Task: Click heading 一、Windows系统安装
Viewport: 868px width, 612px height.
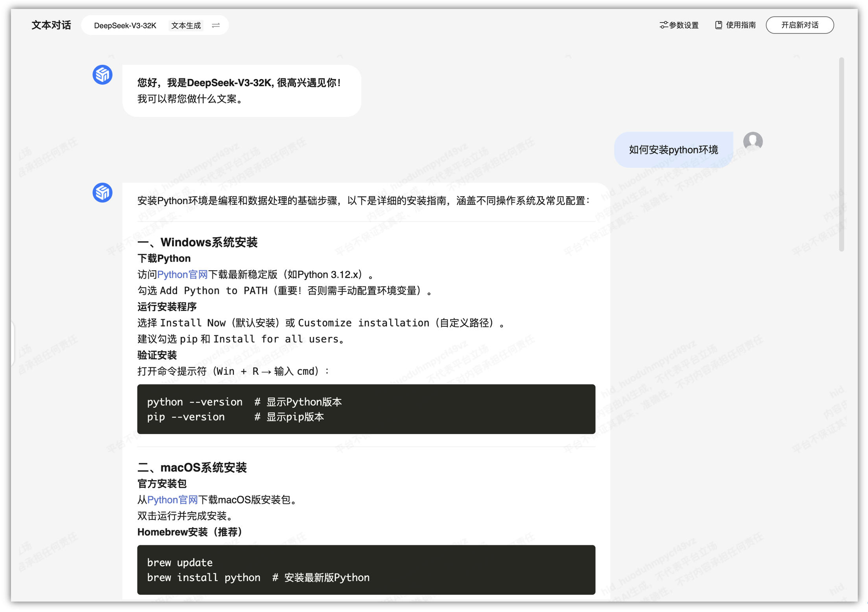Action: point(197,242)
